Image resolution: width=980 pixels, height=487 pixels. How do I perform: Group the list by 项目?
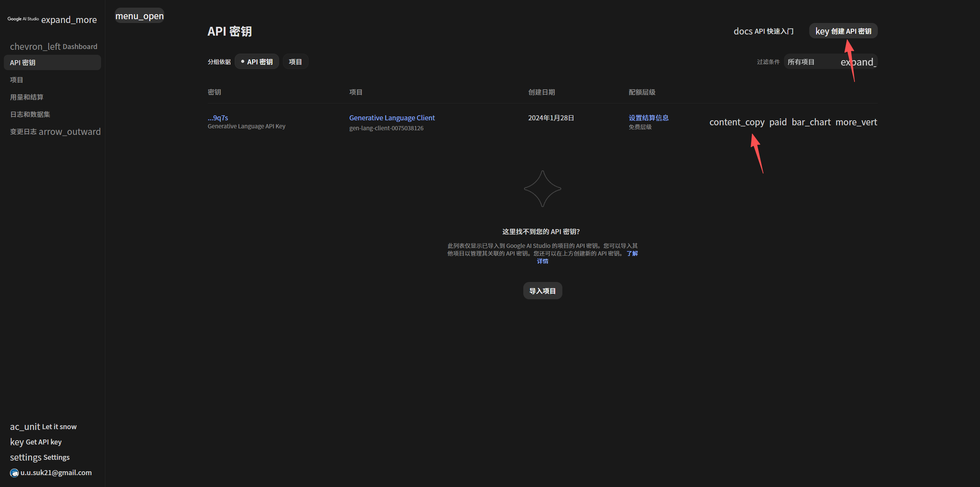pos(295,62)
